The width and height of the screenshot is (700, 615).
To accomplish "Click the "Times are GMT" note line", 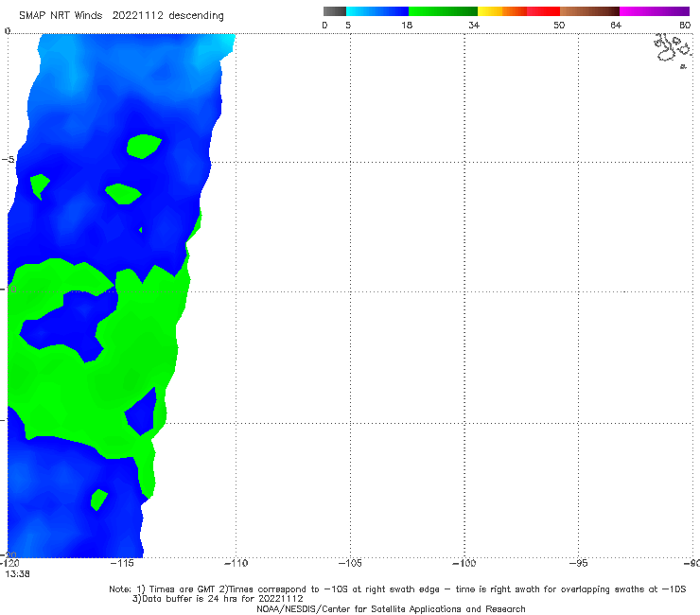I will coord(397,589).
